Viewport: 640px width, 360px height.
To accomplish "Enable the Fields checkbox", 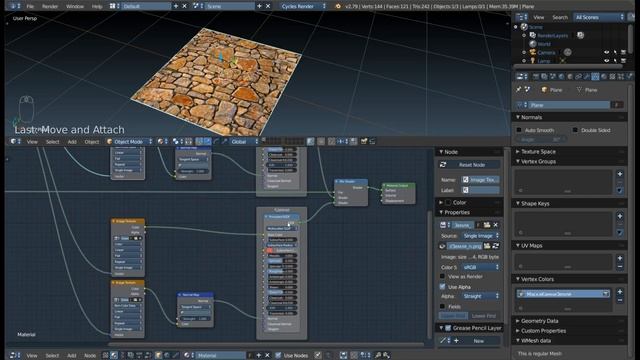I will pyautogui.click(x=442, y=306).
